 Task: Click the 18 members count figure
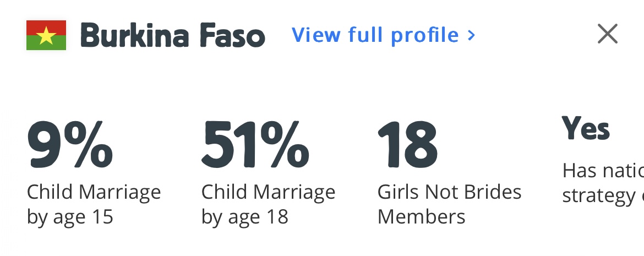[408, 144]
